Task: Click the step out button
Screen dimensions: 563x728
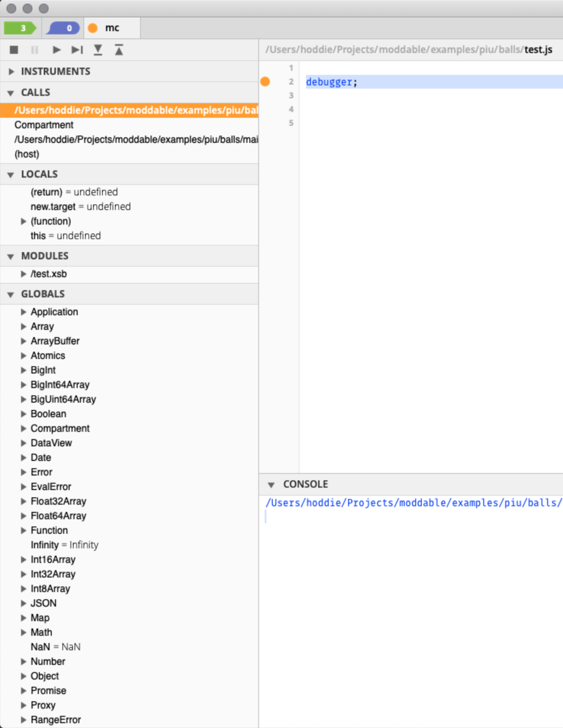Action: coord(119,50)
